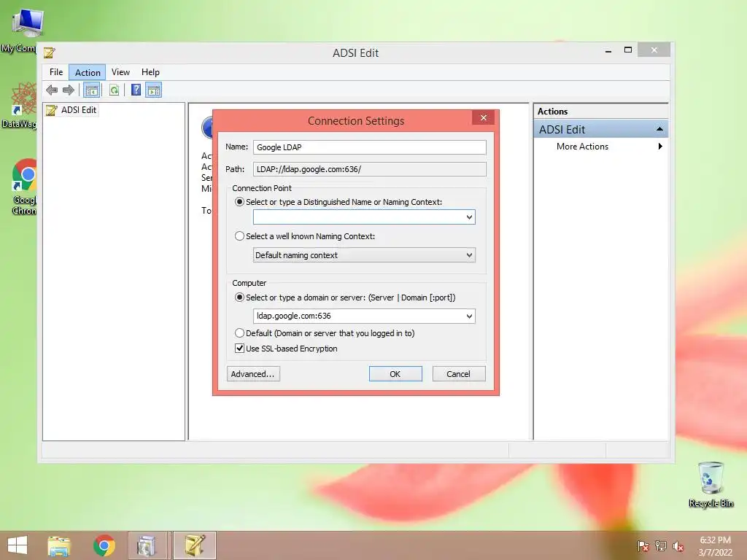Open the View menu
This screenshot has width=747, height=560.
click(120, 72)
